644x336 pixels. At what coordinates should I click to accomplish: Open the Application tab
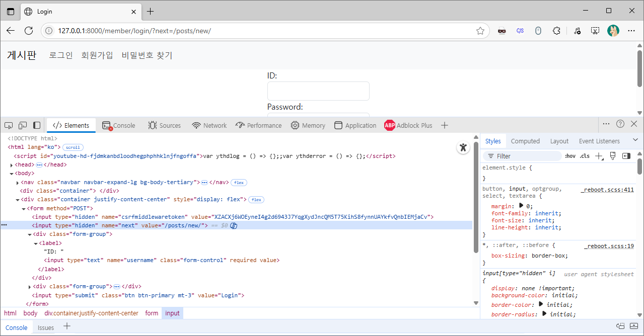click(x=355, y=125)
